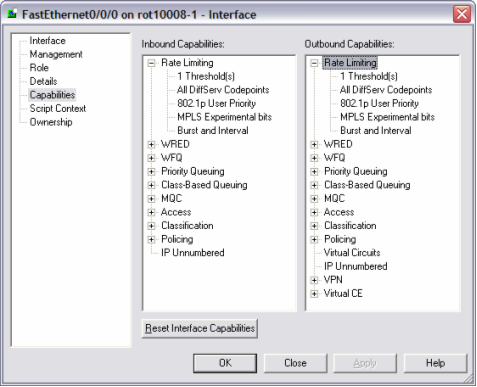Close the Interface dialog window
477x387 pixels.
(x=462, y=14)
